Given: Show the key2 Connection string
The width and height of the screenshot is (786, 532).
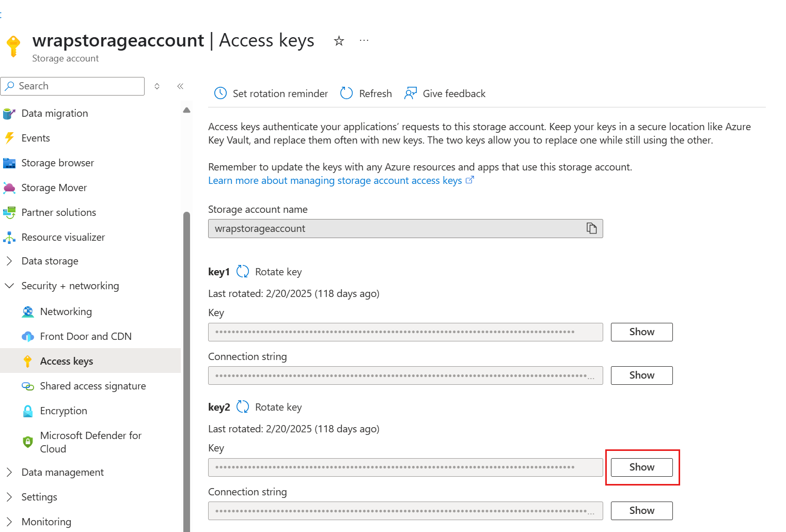Looking at the screenshot, I should point(641,511).
